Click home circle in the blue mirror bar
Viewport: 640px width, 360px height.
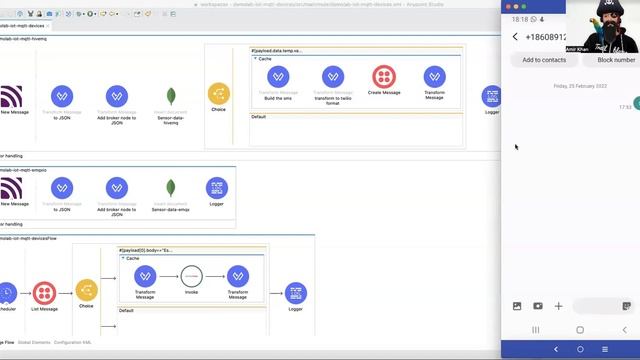coord(580,349)
